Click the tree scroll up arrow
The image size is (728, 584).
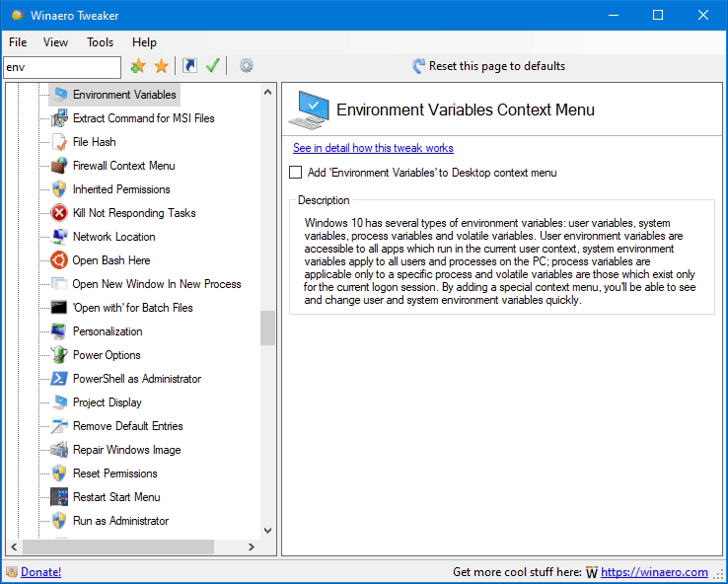point(268,92)
